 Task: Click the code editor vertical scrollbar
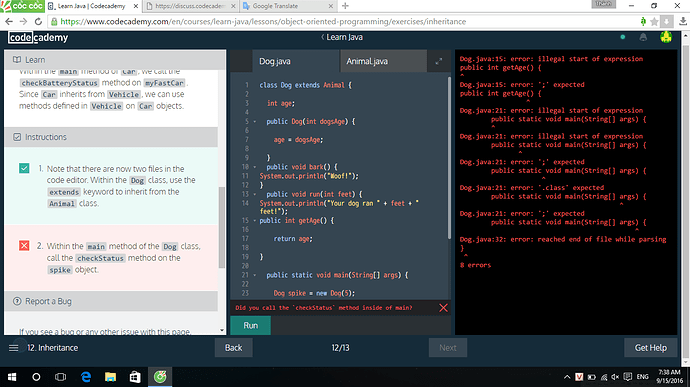[x=449, y=158]
